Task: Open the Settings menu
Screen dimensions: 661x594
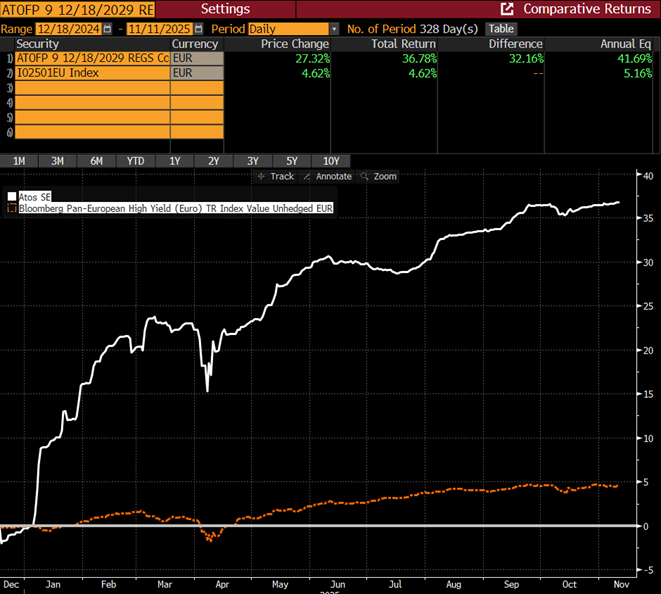Action: coord(225,9)
